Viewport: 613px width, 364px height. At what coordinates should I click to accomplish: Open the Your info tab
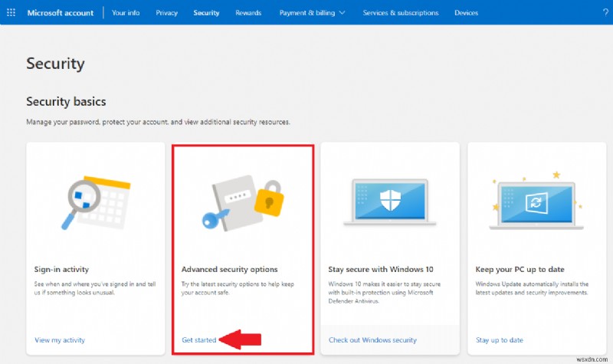coord(126,12)
